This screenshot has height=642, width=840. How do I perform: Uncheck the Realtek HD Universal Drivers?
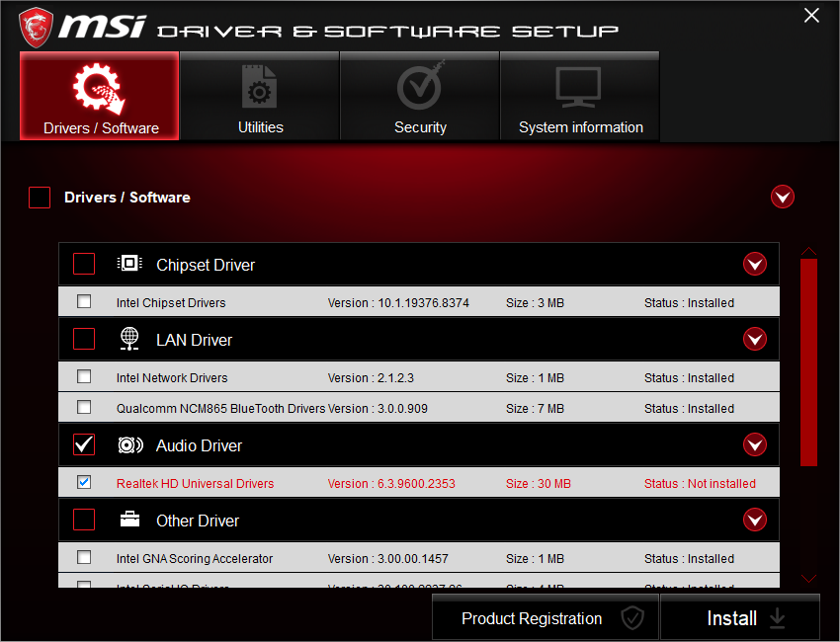tap(84, 483)
